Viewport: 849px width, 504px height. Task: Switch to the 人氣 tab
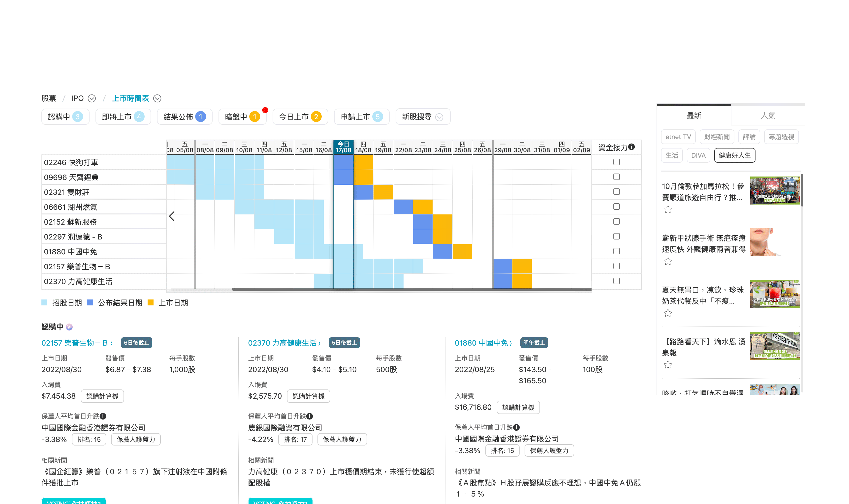(x=767, y=116)
